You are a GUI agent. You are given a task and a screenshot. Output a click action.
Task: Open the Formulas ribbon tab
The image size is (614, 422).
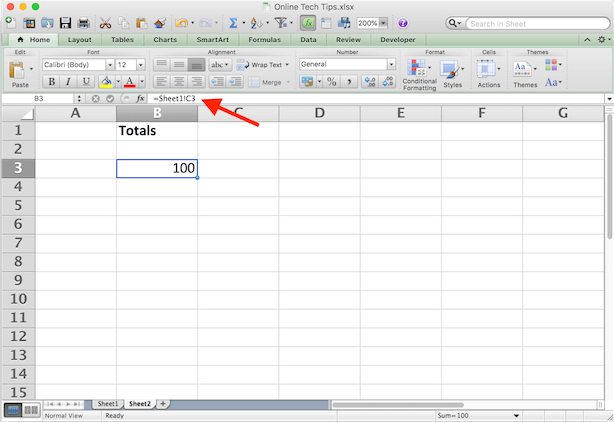(x=264, y=40)
